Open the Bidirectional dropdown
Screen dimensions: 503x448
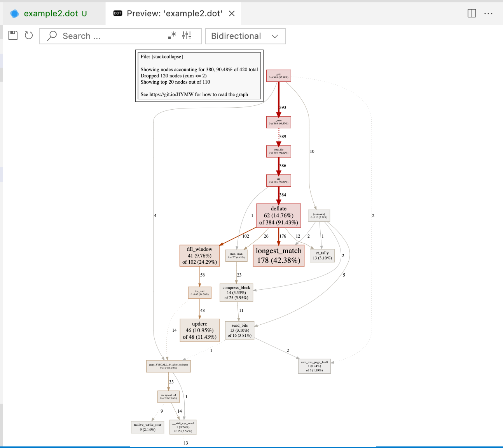coord(245,36)
